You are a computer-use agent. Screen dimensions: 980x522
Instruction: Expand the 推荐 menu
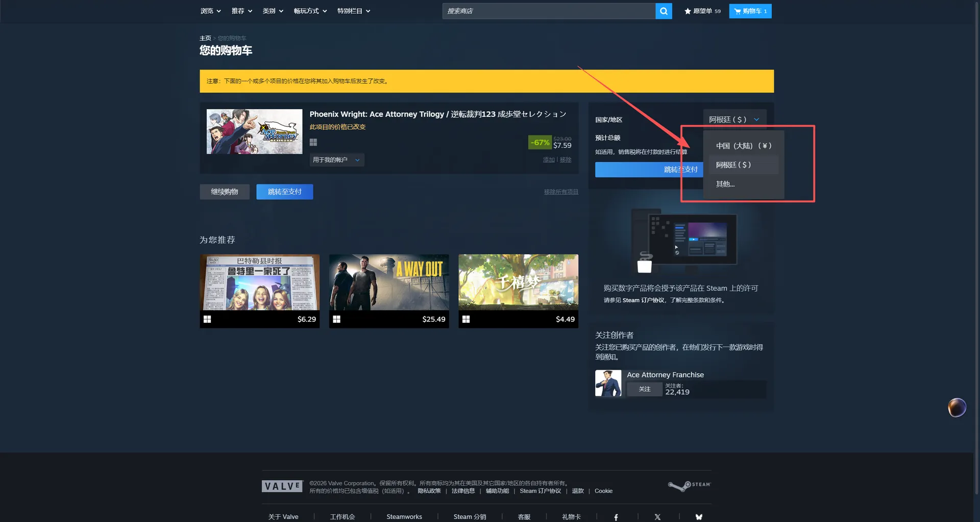coord(241,11)
